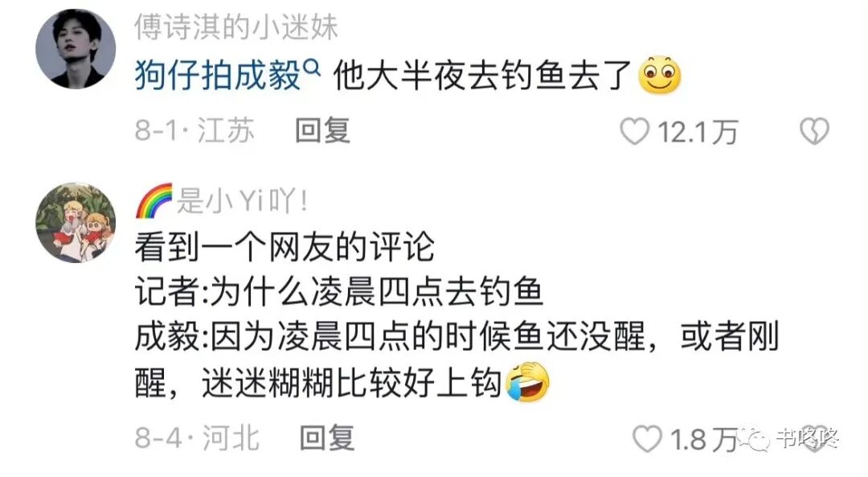This screenshot has width=868, height=477.
Task: Open the cartoon avatar of 是小Yi吖!
Action: point(76,223)
